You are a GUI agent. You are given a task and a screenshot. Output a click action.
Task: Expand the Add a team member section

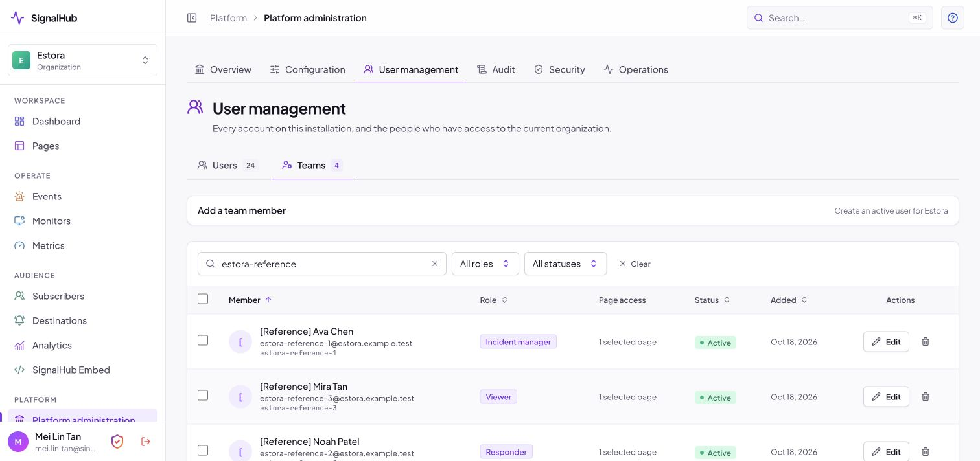pyautogui.click(x=573, y=210)
